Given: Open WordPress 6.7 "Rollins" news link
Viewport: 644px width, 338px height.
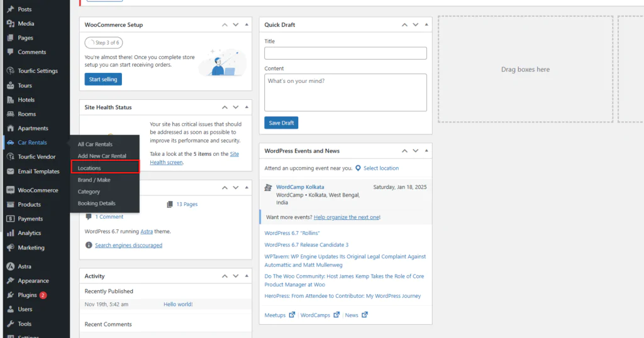Looking at the screenshot, I should (292, 233).
